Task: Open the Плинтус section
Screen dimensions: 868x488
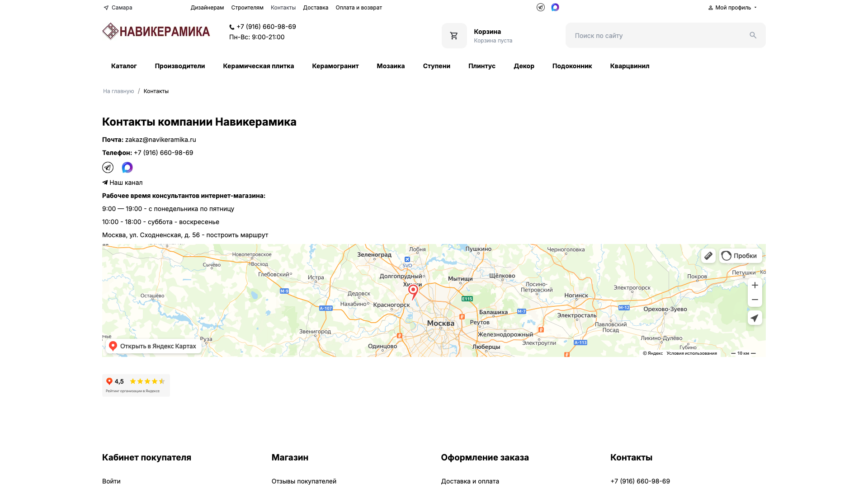Action: tap(482, 66)
